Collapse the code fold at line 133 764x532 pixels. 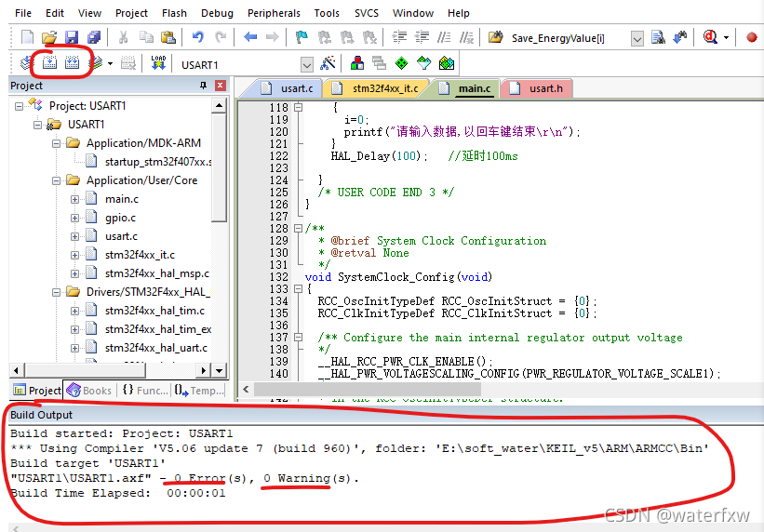coord(298,289)
